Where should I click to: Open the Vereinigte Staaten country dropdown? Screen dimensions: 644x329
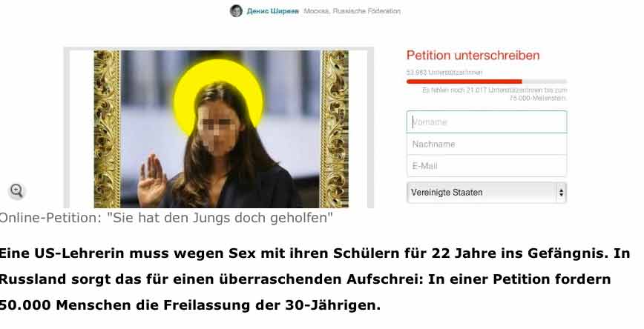coord(487,193)
